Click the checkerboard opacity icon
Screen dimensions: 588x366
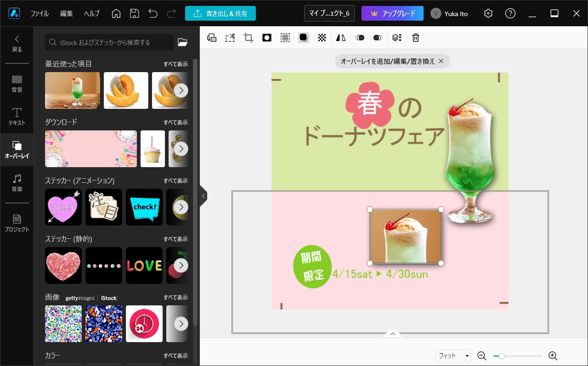coord(322,38)
